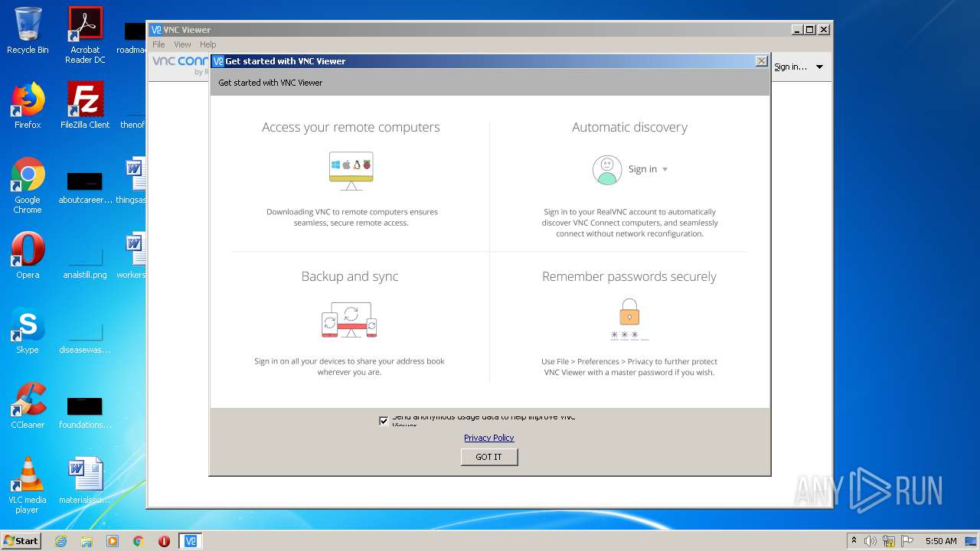Launch Chrome from the taskbar
This screenshot has width=980, height=551.
tap(139, 541)
